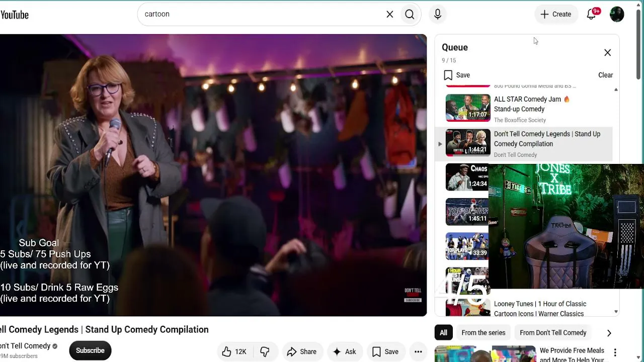Click Don't Tell Comedy Legends queue title

point(547,139)
